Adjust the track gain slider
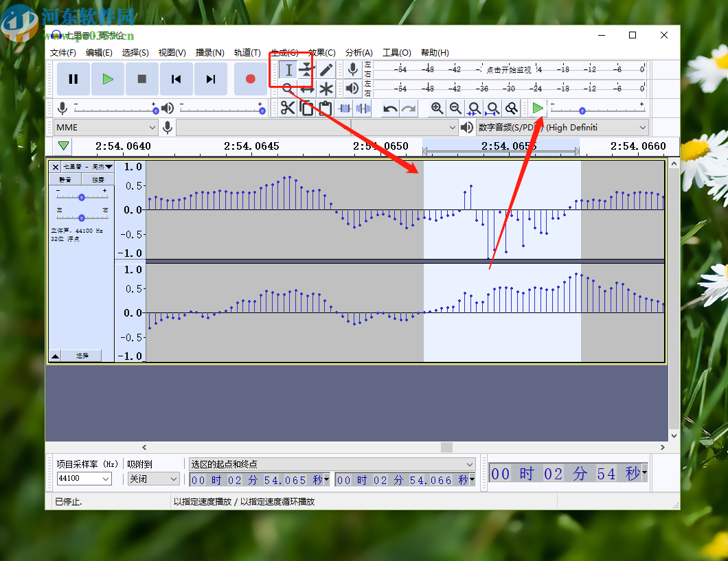728x561 pixels. point(82,197)
